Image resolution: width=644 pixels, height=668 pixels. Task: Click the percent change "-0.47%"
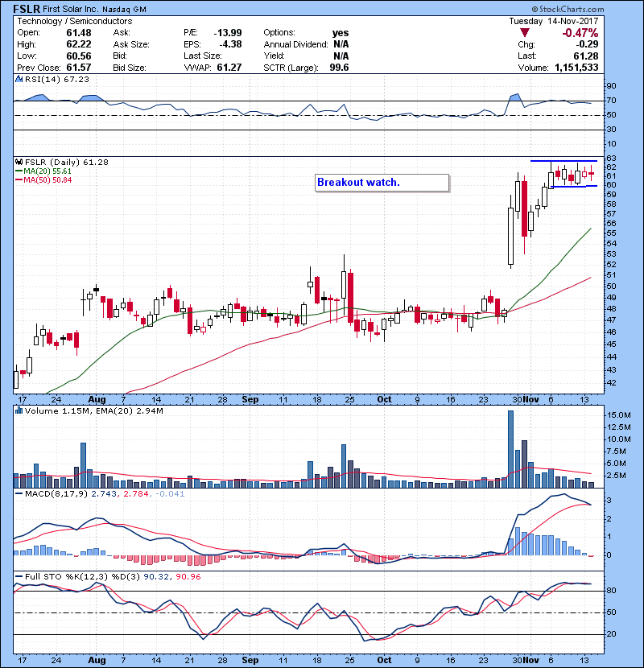[580, 33]
